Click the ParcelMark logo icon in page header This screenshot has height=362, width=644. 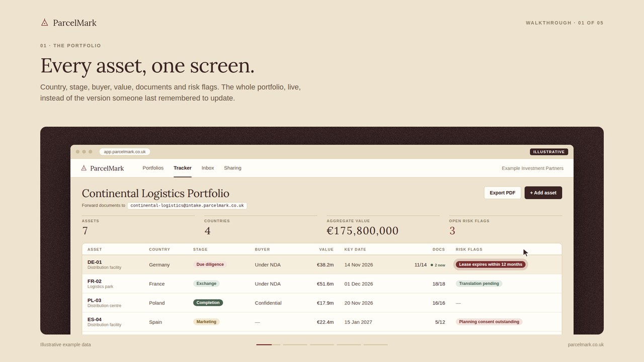[44, 23]
